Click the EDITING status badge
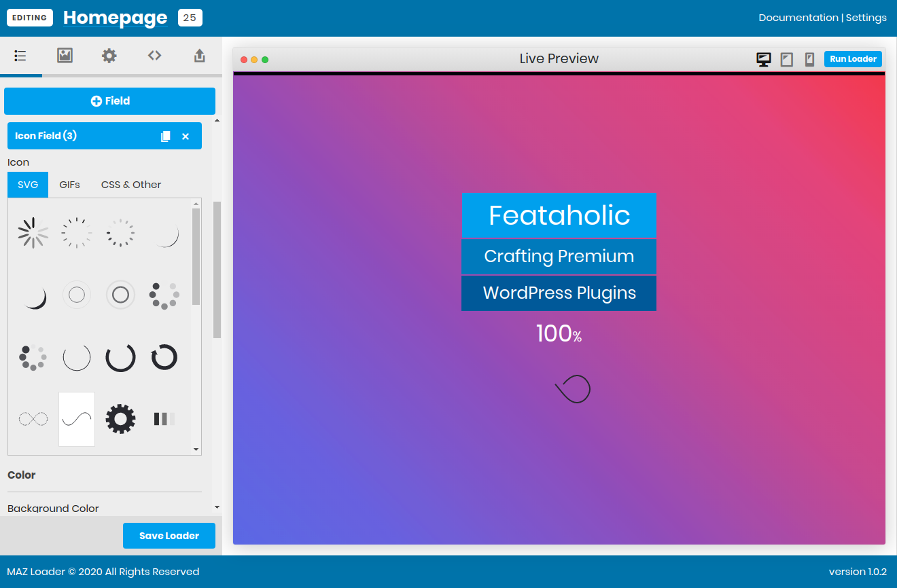This screenshot has width=897, height=588. (30, 18)
